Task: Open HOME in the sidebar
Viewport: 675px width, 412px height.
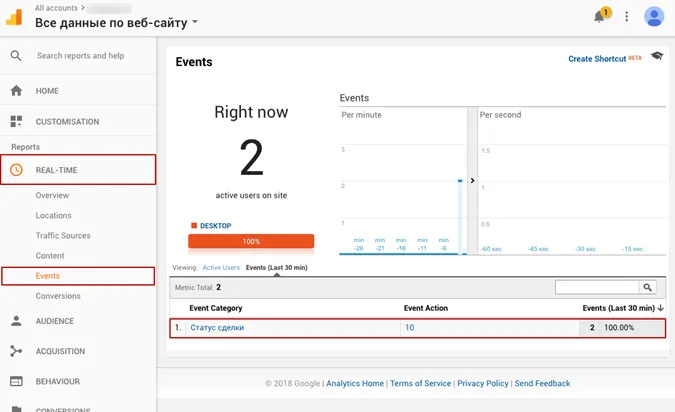Action: pyautogui.click(x=47, y=91)
